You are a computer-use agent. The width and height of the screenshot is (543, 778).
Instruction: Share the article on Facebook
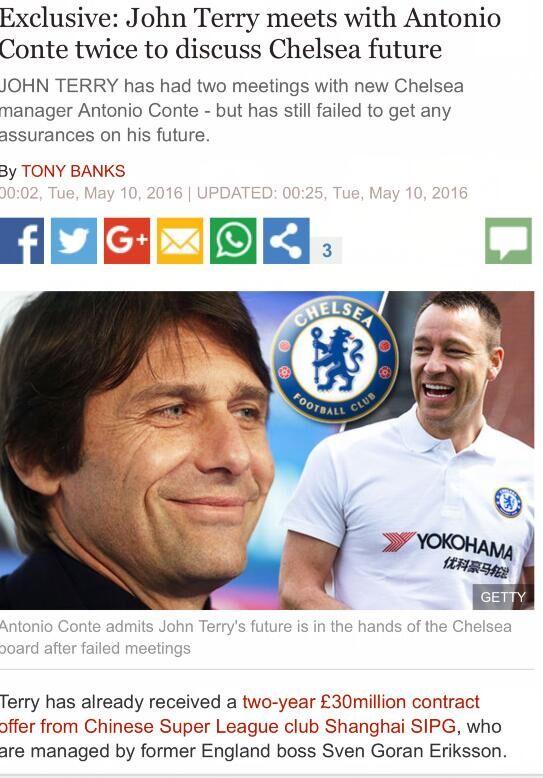22,241
